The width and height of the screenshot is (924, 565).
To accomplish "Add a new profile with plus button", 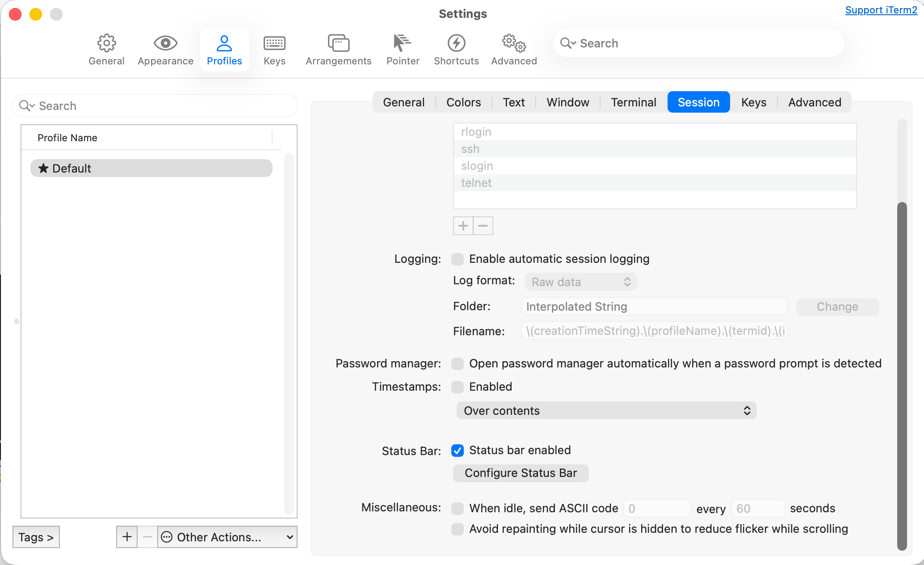I will [127, 537].
